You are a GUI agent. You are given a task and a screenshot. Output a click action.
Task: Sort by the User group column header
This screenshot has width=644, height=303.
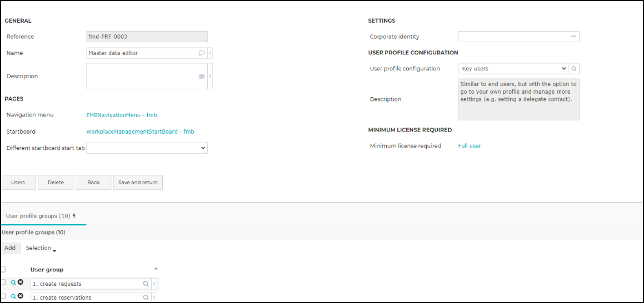click(47, 269)
